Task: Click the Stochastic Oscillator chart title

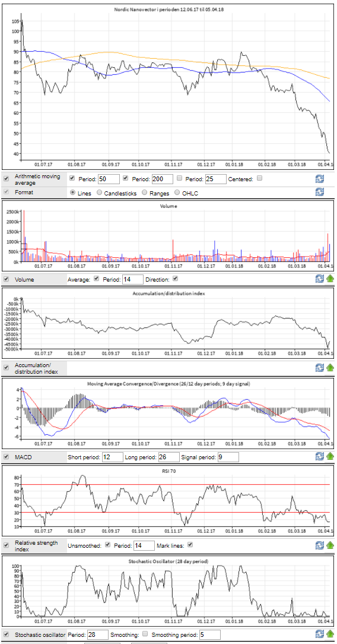Action: [169, 561]
